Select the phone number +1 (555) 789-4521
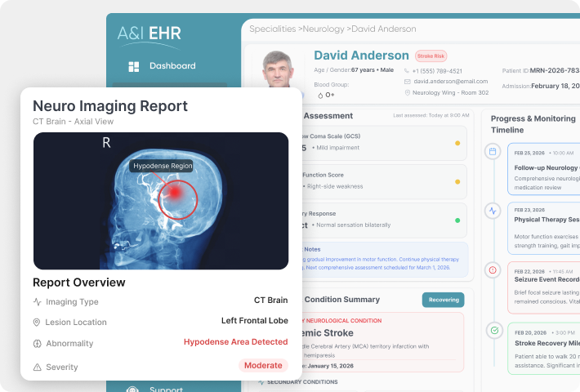 437,71
